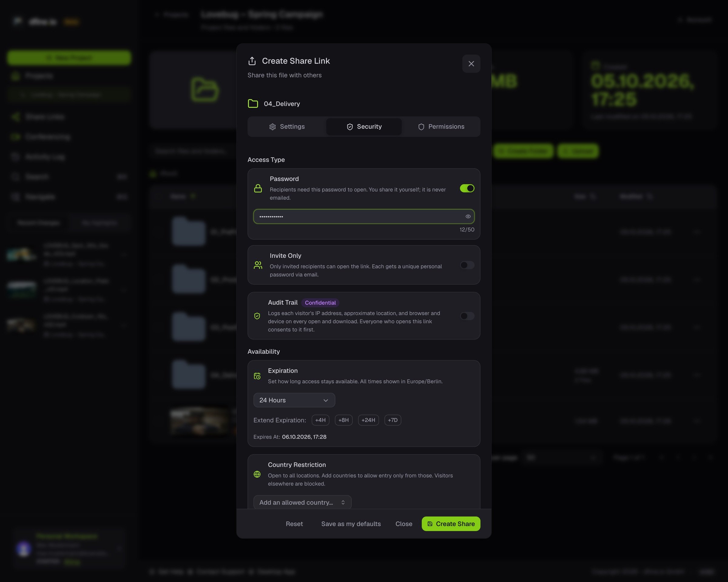Extend expiration by +24H
This screenshot has height=582, width=728.
[368, 420]
